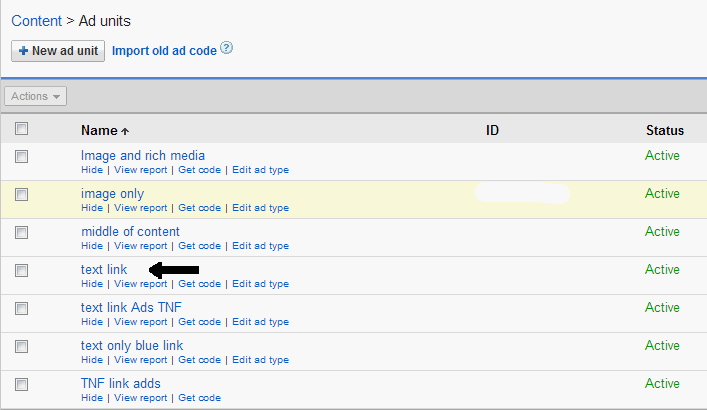Get code for Image and rich media
This screenshot has width=707, height=410.
(x=199, y=170)
